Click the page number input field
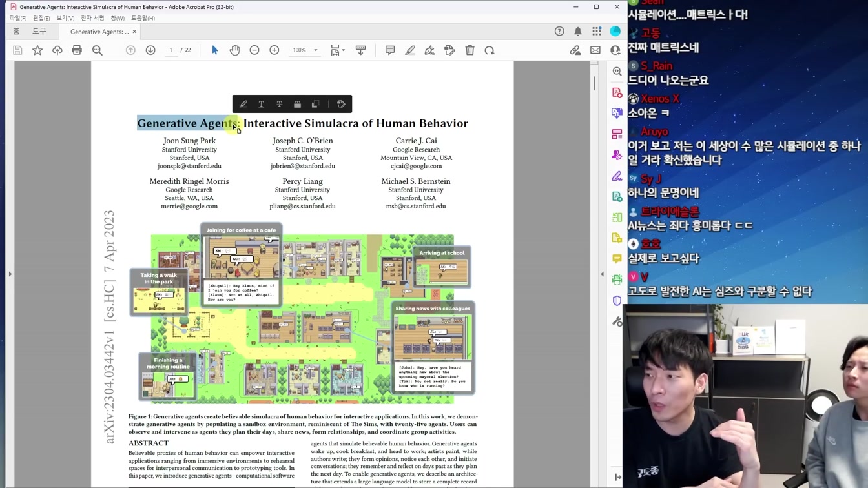This screenshot has height=488, width=868. (x=170, y=50)
